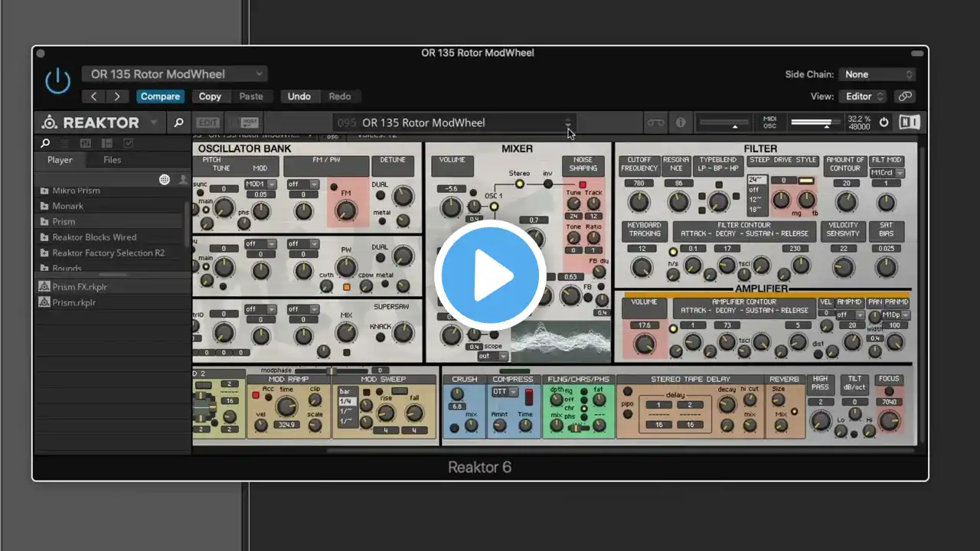Open the magnifier search in Reaktor toolbar

point(178,122)
